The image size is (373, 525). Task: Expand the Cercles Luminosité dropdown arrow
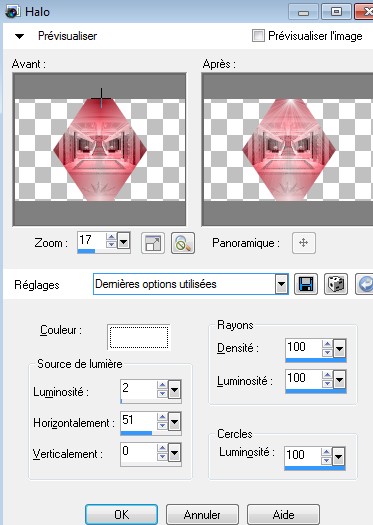click(x=339, y=457)
